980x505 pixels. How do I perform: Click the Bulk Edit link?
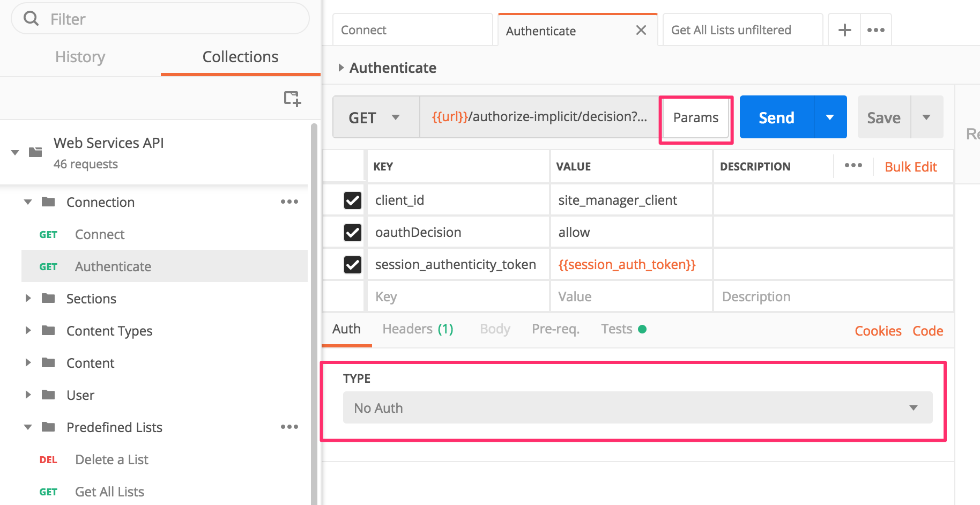coord(910,167)
